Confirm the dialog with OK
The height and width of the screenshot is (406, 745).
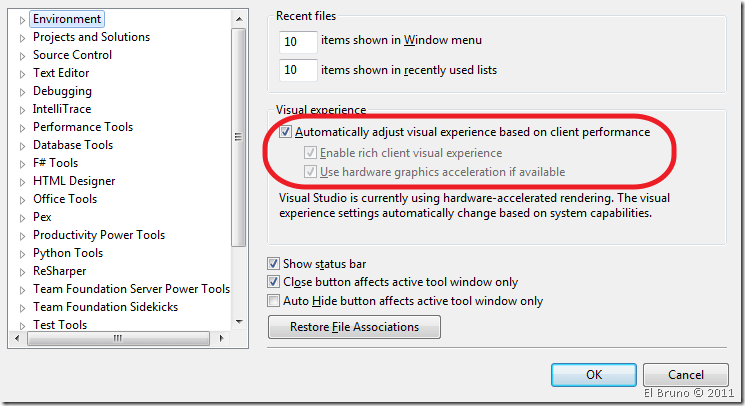click(x=594, y=375)
